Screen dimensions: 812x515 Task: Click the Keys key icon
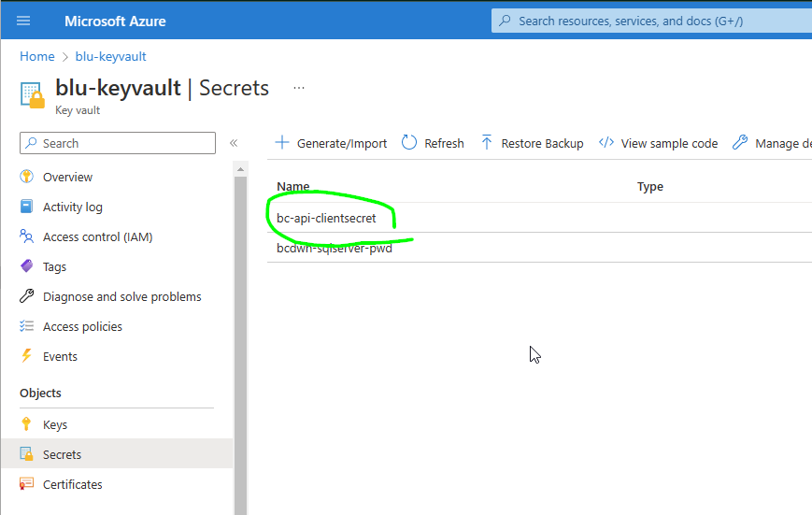point(26,423)
